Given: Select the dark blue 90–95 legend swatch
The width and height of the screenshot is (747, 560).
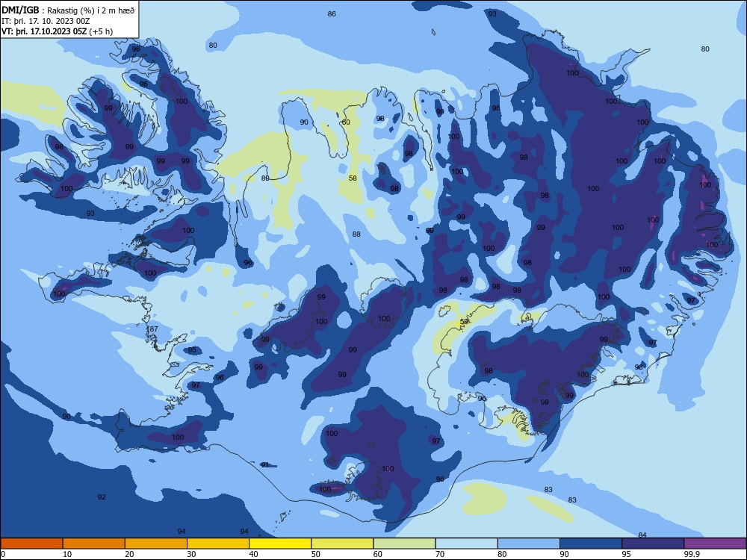Looking at the screenshot, I should click(591, 544).
